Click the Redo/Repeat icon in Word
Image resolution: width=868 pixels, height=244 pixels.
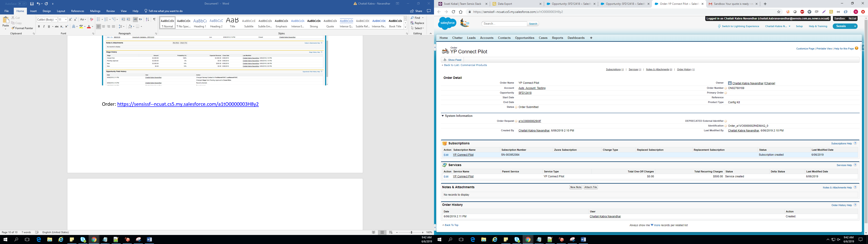(46, 4)
